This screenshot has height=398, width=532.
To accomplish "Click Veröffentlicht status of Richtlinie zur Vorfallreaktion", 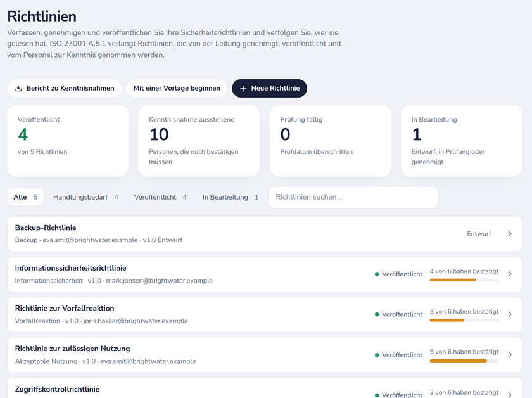I will (398, 314).
